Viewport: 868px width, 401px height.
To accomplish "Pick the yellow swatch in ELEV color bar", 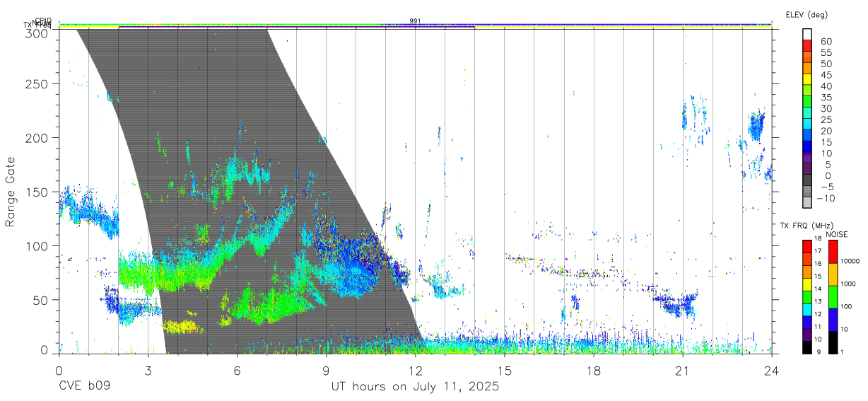I will pos(807,79).
